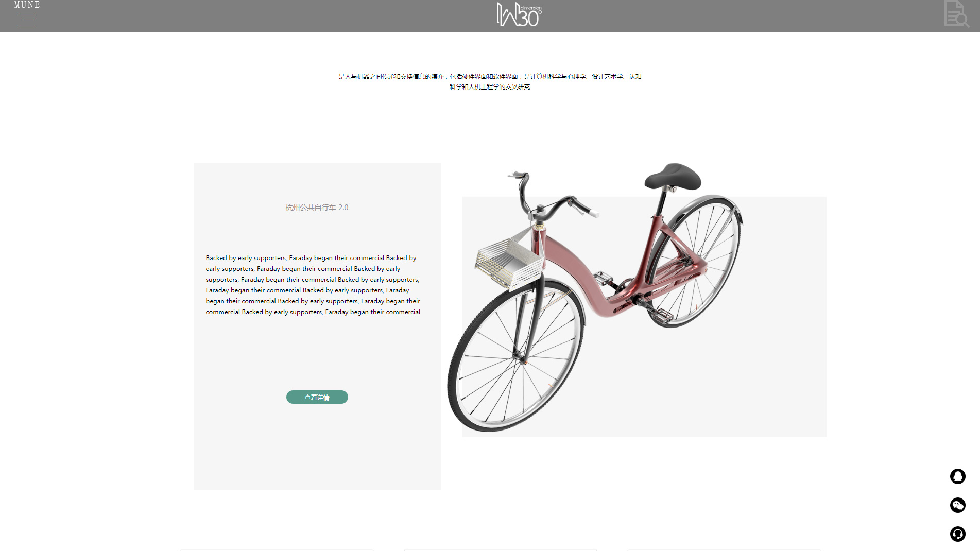980x551 pixels.
Task: Open the WeChat contact icon
Action: [958, 505]
